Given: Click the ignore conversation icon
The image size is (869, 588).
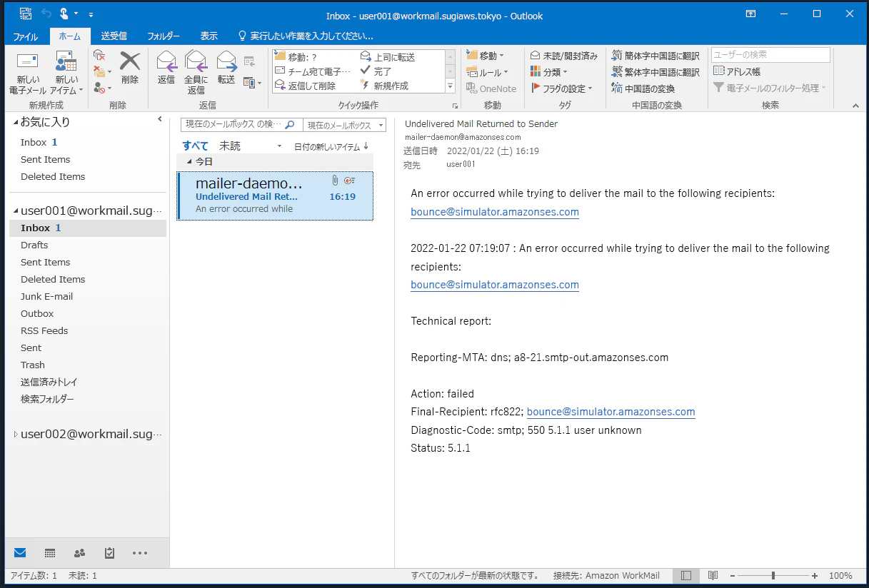Looking at the screenshot, I should [x=99, y=56].
